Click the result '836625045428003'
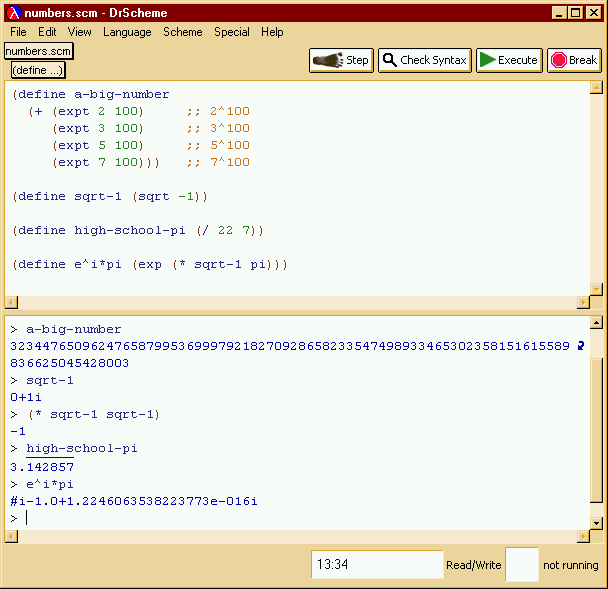The height and width of the screenshot is (589, 608). click(x=69, y=363)
